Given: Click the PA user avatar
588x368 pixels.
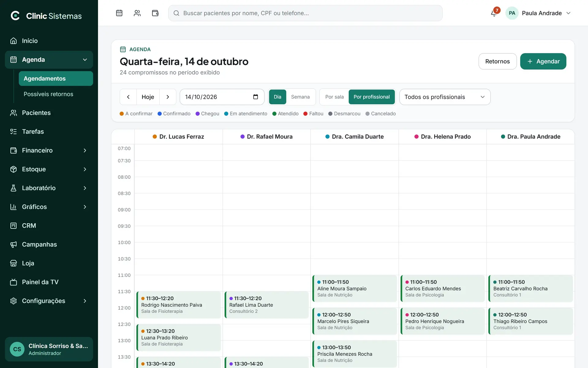Looking at the screenshot, I should [512, 13].
